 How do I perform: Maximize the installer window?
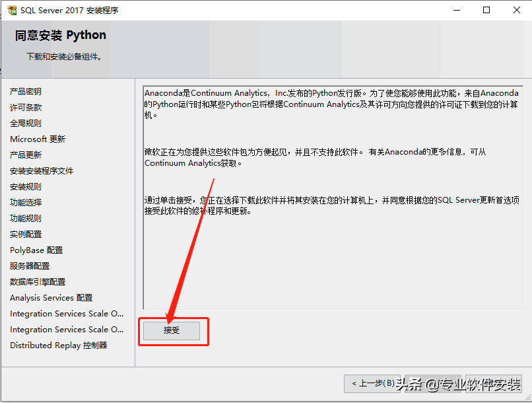486,11
